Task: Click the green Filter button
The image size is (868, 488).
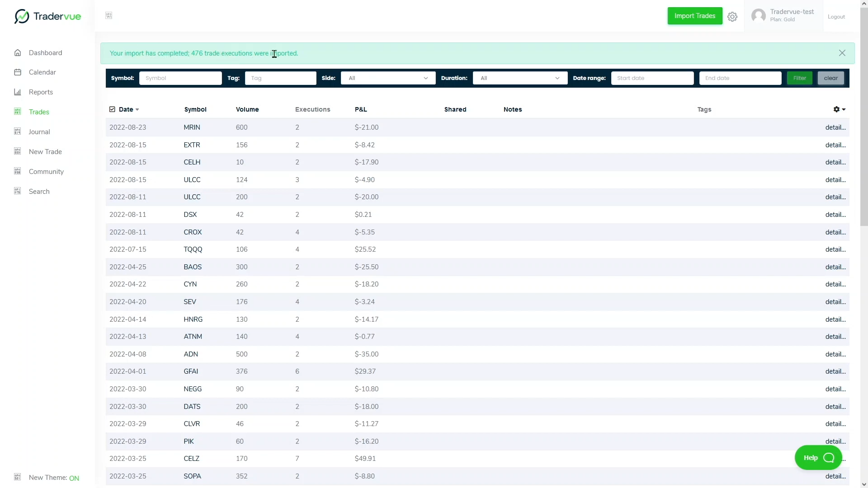Action: (x=799, y=78)
